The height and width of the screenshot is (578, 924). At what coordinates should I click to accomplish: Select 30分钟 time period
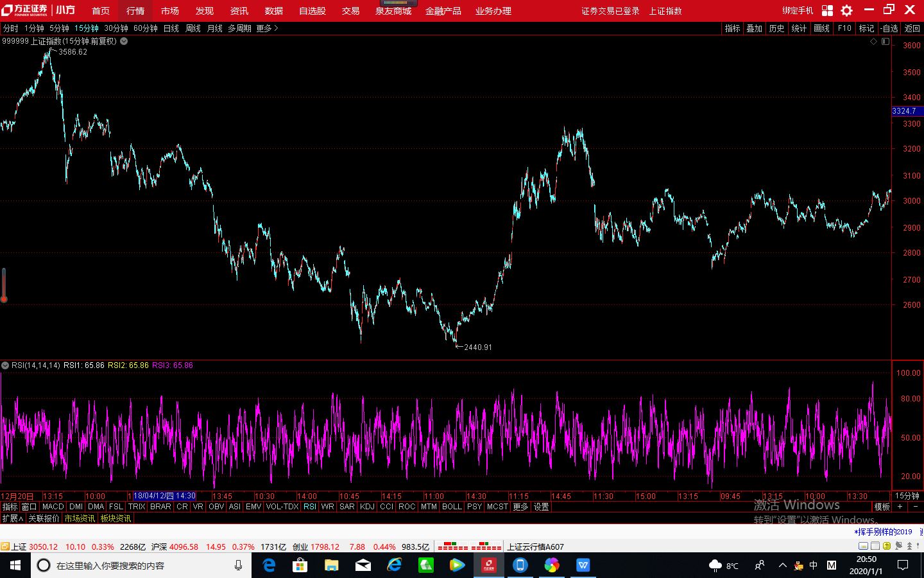(116, 28)
